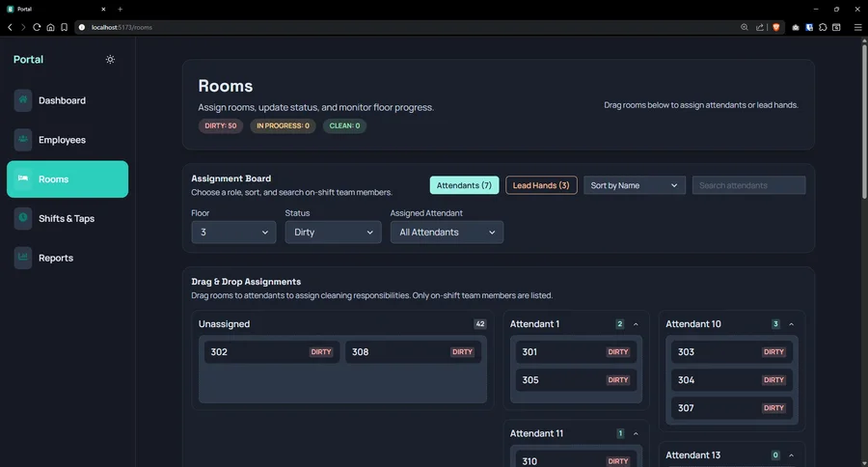This screenshot has width=868, height=467.
Task: Click the browser home icon
Action: [50, 27]
